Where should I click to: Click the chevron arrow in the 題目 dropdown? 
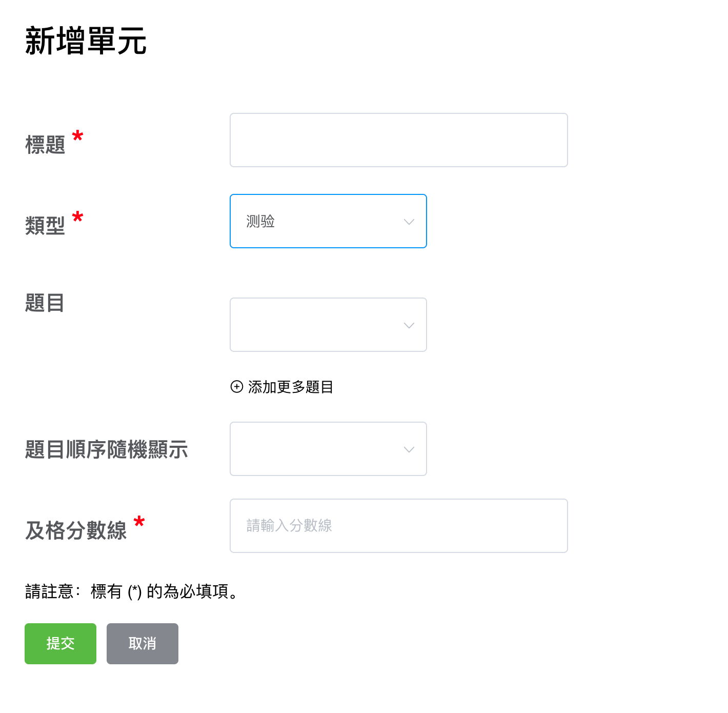tap(409, 325)
